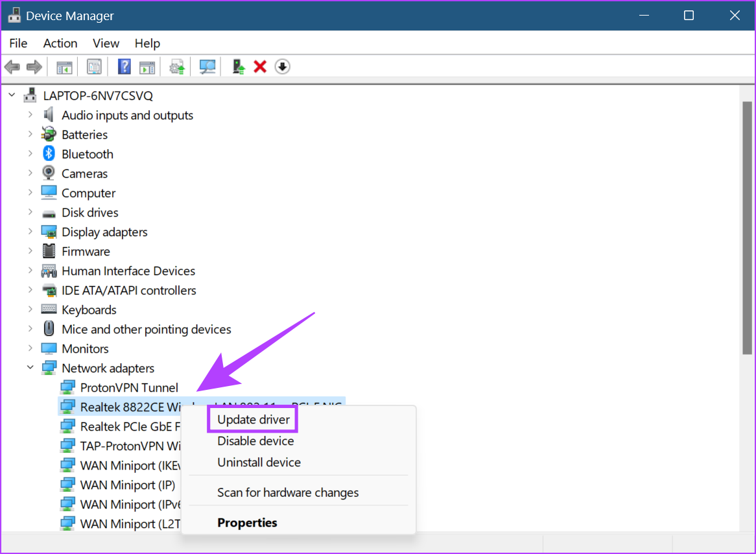Click the Enable device toolbar icon
Screen dimensions: 756x554
pyautogui.click(x=238, y=67)
